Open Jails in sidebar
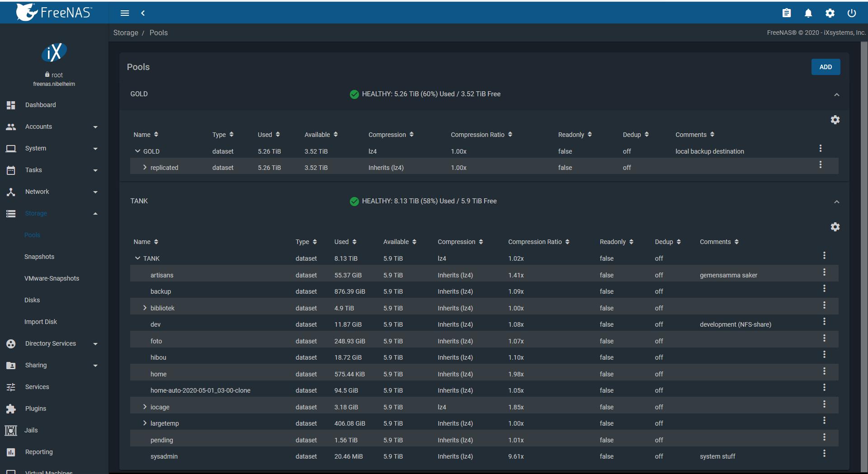Viewport: 868px width, 474px height. 54,430
